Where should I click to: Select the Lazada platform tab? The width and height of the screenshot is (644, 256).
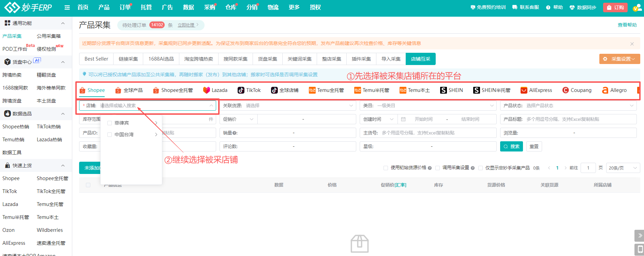click(x=215, y=90)
